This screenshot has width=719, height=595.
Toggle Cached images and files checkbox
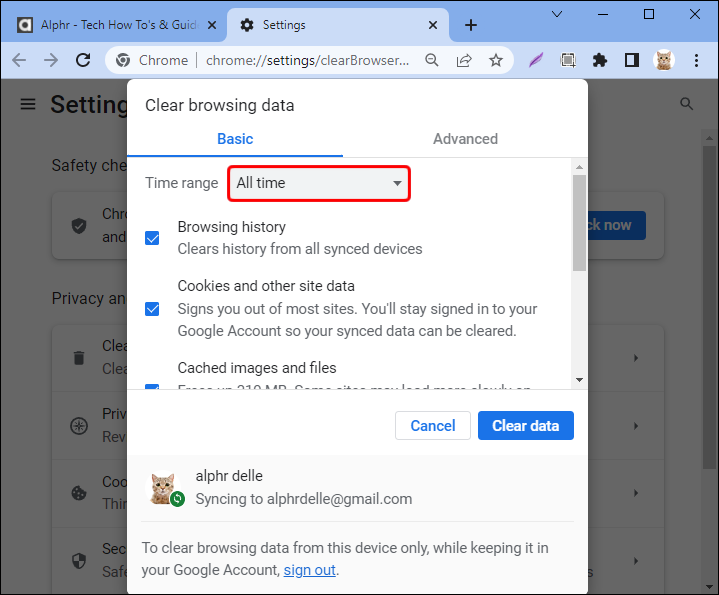[x=153, y=387]
